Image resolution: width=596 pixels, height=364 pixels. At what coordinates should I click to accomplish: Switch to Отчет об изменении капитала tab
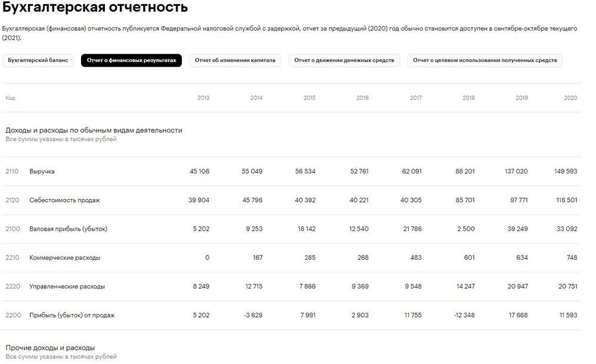click(x=235, y=60)
